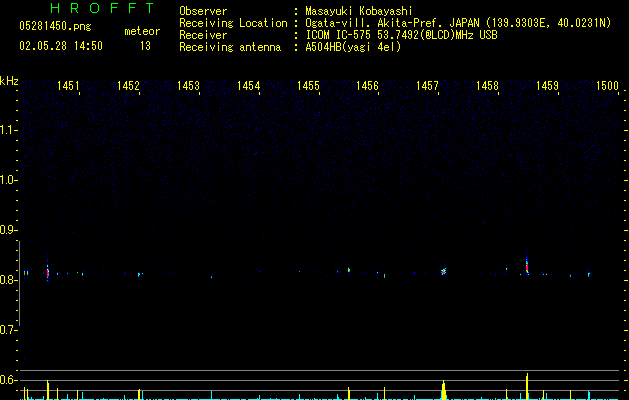This screenshot has height=400, width=629.
Task: Click the 0.6 kHz frequency axis label
Action: 8,380
